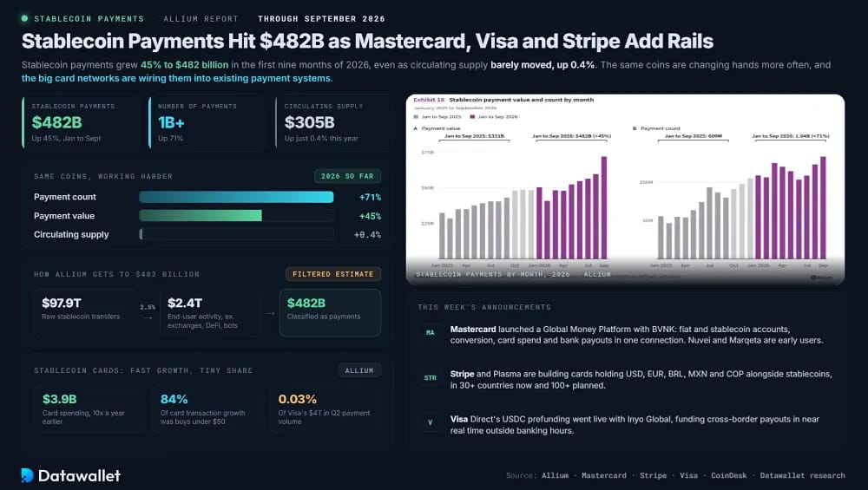This screenshot has width=868, height=490.
Task: Click the $97.9T raw stablecoin transfers card
Action: pyautogui.click(x=84, y=312)
